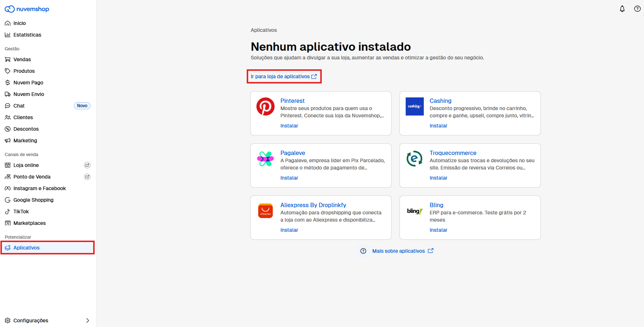
Task: Click external-link icon beside Ponto de Venda
Action: point(87,177)
